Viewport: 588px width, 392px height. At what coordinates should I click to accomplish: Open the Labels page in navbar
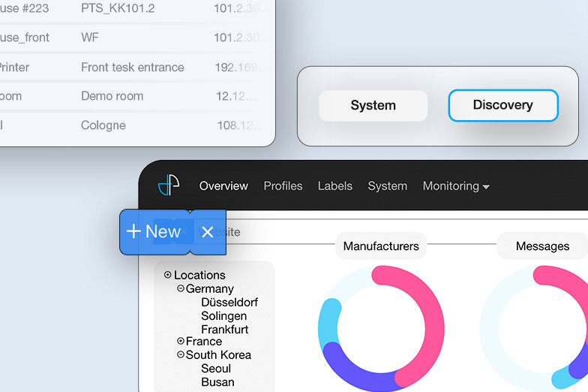(x=334, y=186)
